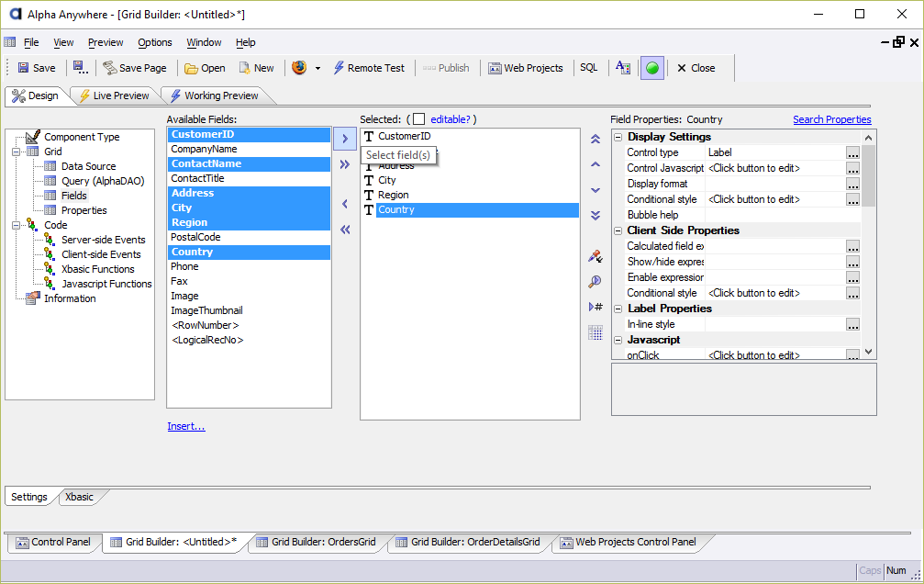
Task: Click the magnifier find field icon
Action: (596, 281)
